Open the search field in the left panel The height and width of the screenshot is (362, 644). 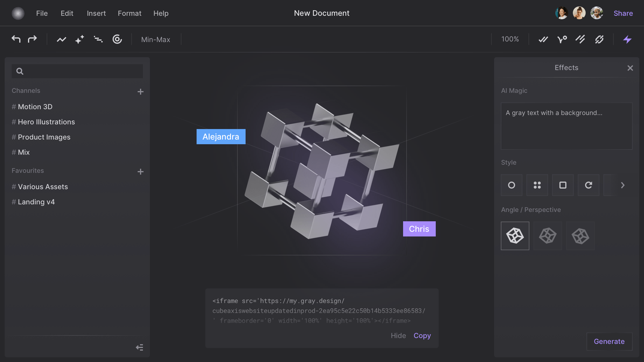click(77, 71)
